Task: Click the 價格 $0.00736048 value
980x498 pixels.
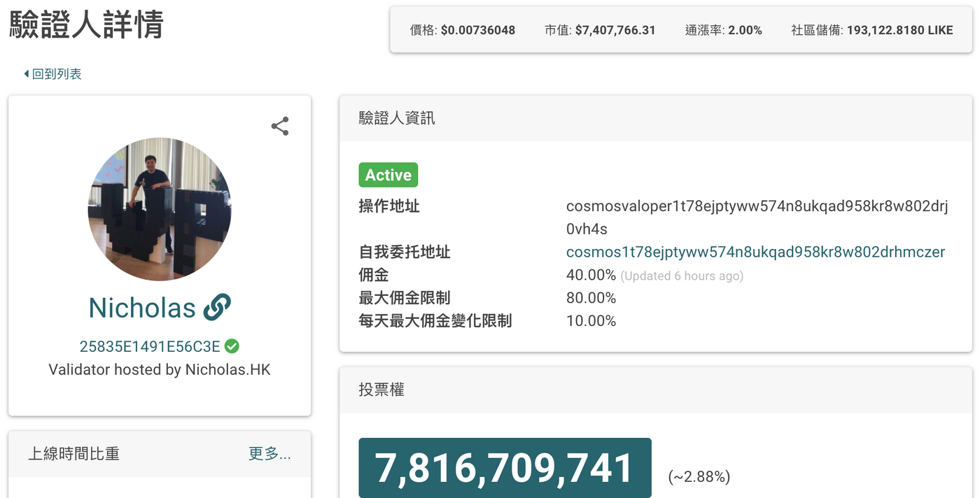Action: [x=478, y=30]
